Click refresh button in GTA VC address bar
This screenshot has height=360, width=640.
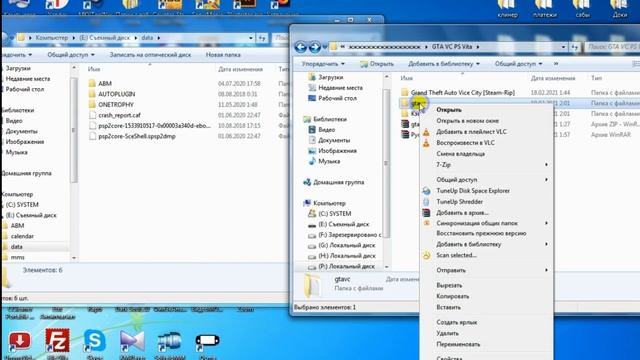tap(575, 47)
